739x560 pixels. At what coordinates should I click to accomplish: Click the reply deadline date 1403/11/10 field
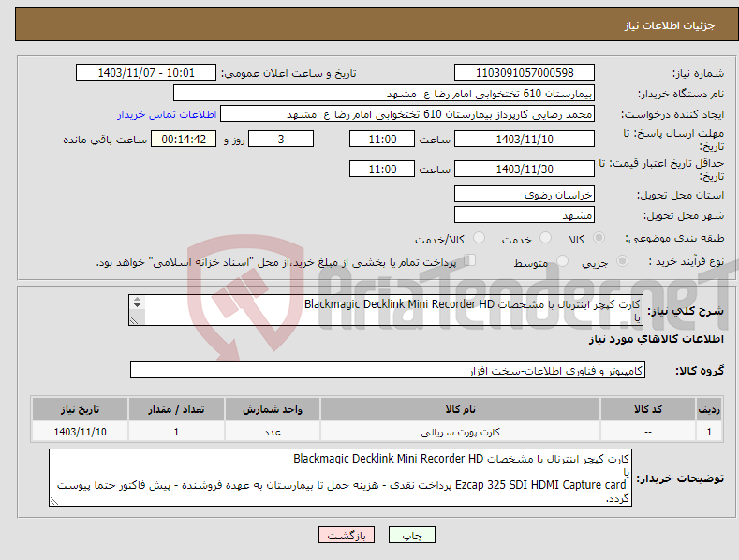click(525, 139)
